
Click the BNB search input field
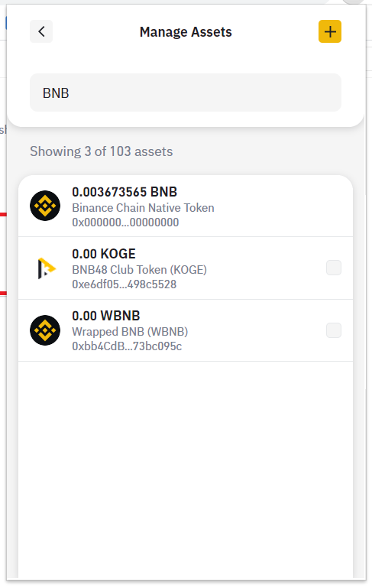pos(186,93)
